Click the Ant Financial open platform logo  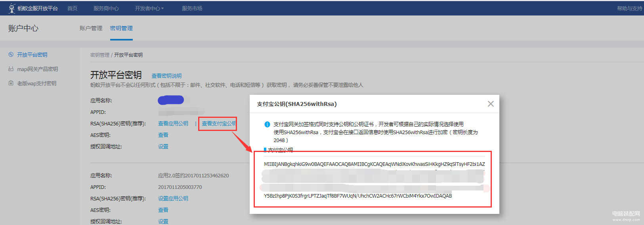click(x=33, y=8)
